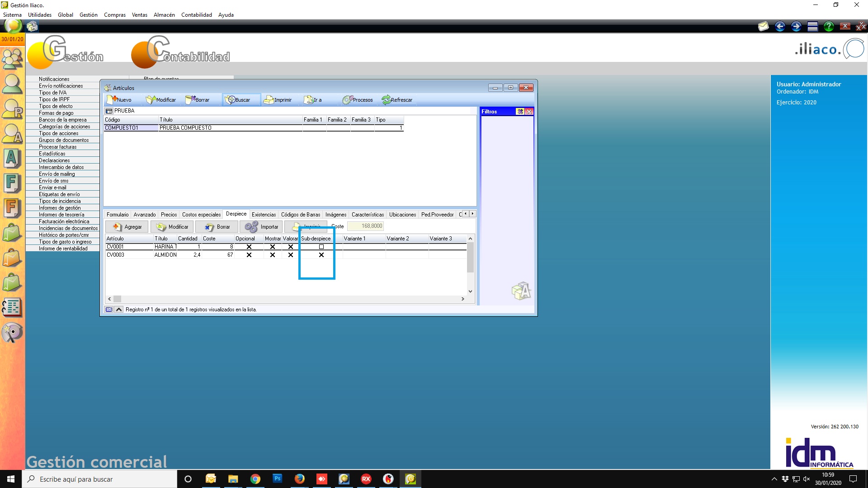Open the notepad sidebar icon
Screen dimensions: 868x488
pos(12,307)
